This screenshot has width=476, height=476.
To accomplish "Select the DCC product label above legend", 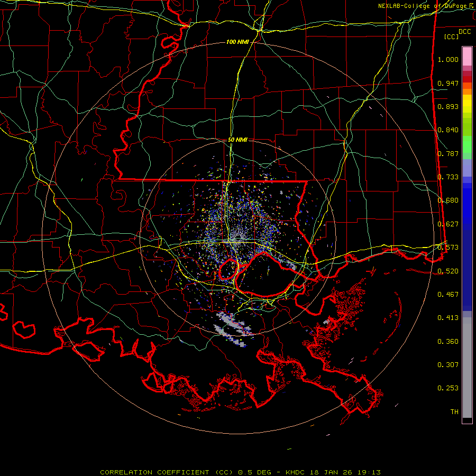I will 465,32.
